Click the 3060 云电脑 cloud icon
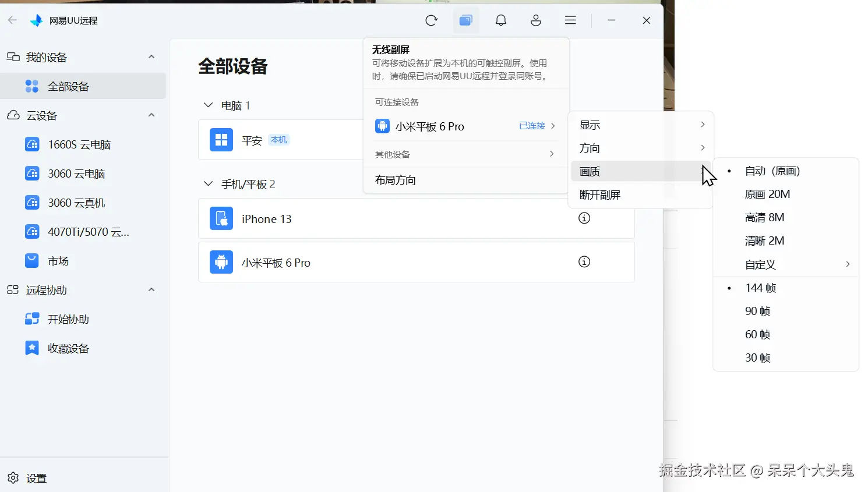Viewport: 868px width, 492px height. (32, 174)
